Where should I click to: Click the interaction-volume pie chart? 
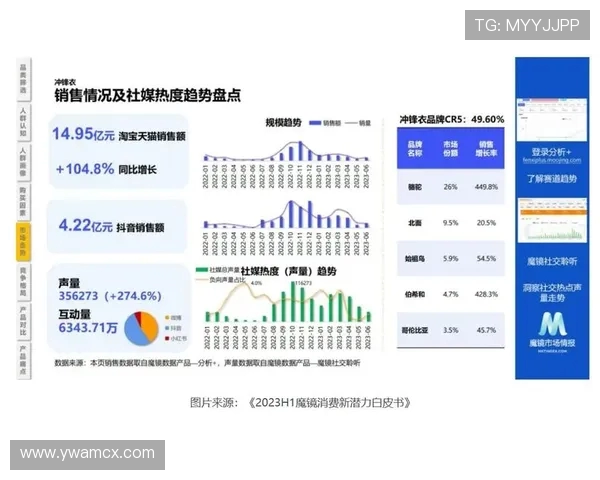pyautogui.click(x=141, y=328)
